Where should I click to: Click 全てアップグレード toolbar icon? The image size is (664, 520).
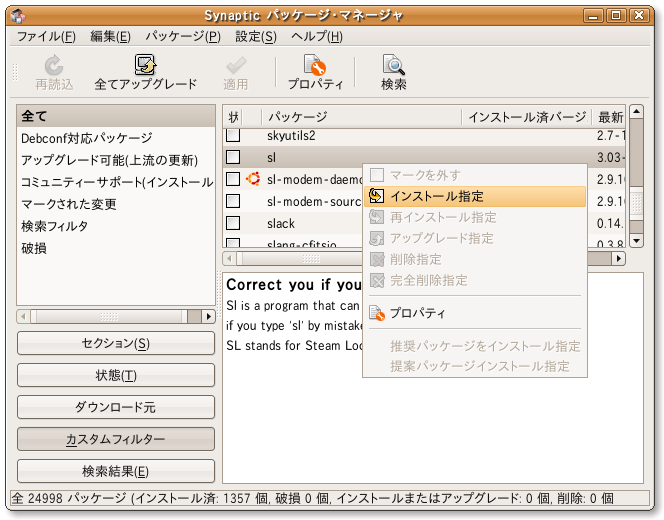click(x=145, y=65)
